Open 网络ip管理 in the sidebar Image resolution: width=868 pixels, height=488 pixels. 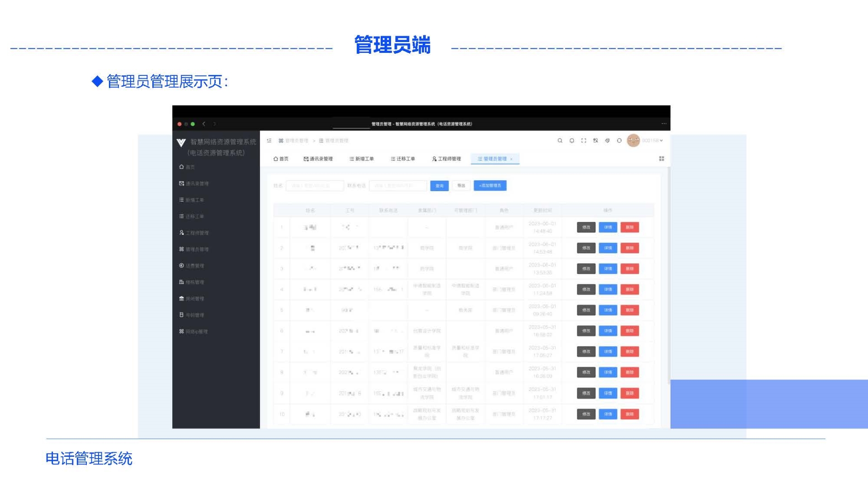[196, 332]
